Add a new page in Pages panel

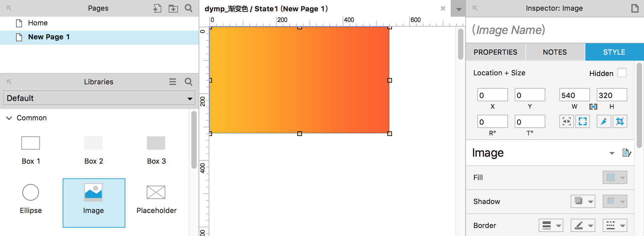pos(157,8)
